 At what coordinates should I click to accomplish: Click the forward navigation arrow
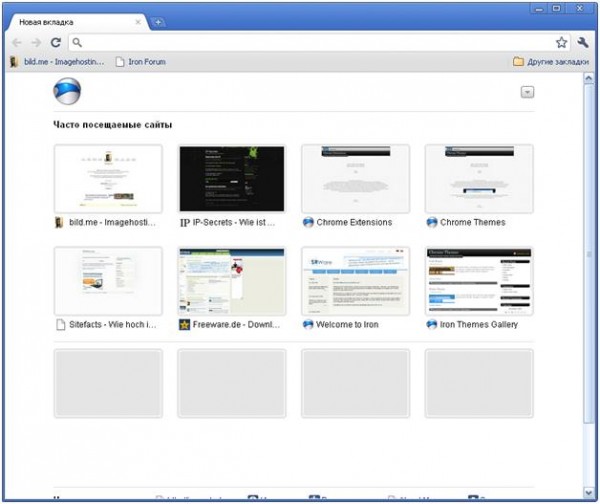[36, 42]
